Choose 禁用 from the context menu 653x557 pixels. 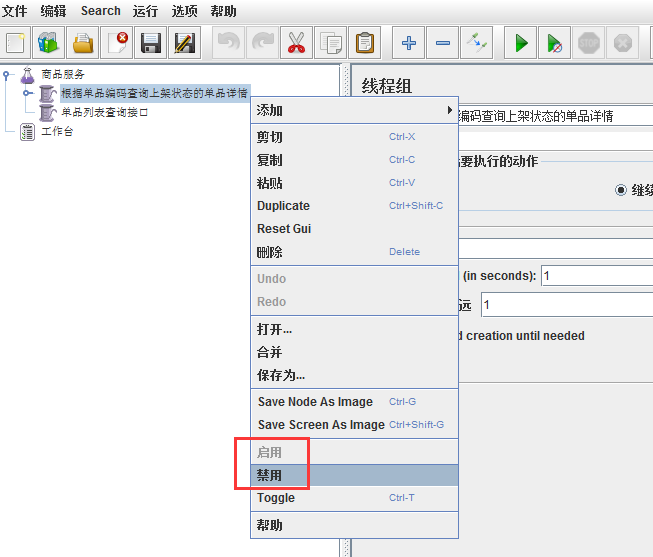point(270,475)
